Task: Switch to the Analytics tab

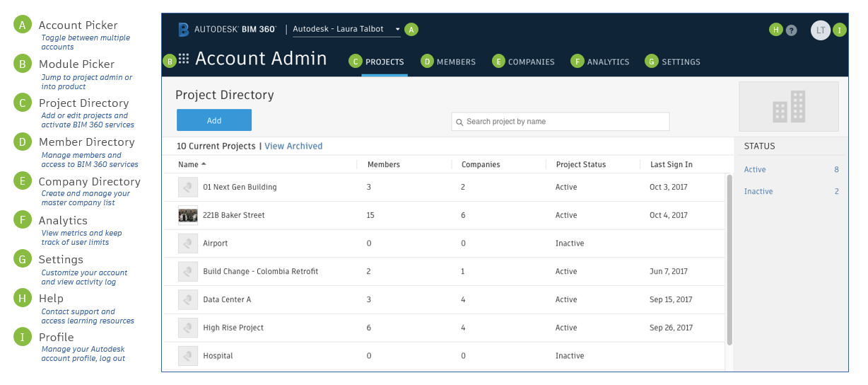Action: [608, 62]
